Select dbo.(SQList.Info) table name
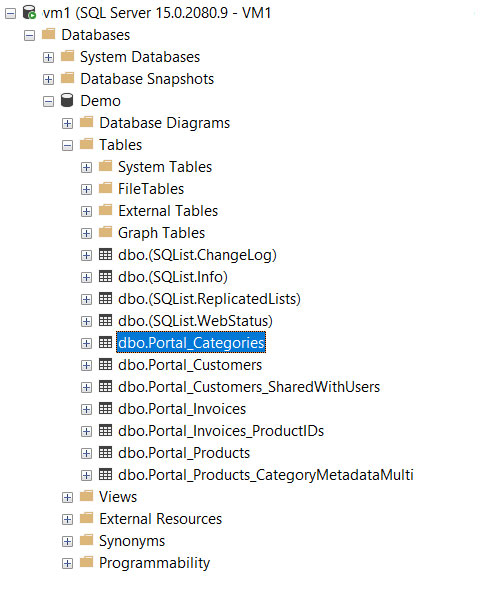 coord(173,277)
